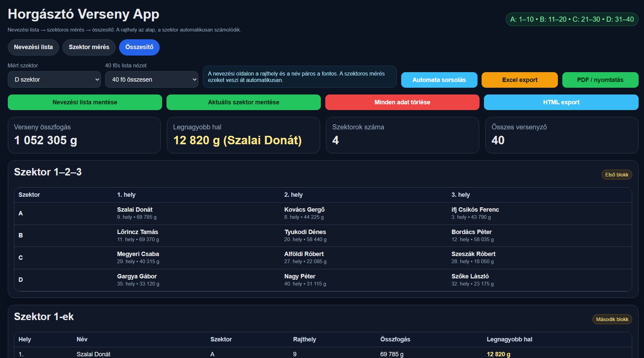644x358 pixels.
Task: Click Gargya Gábor in sector D row
Action: click(x=137, y=276)
